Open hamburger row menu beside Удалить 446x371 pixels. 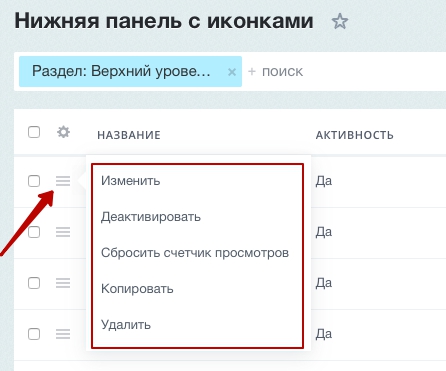point(63,334)
